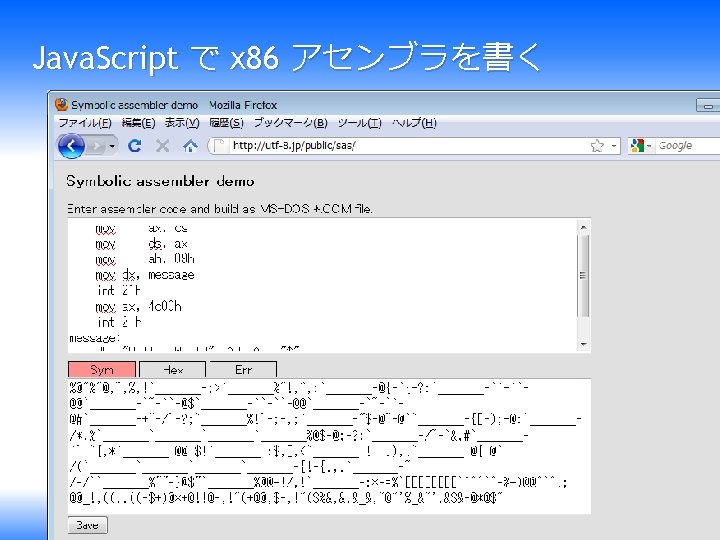Reload the page with the refresh icon
This screenshot has width=720, height=540.
pyautogui.click(x=135, y=146)
